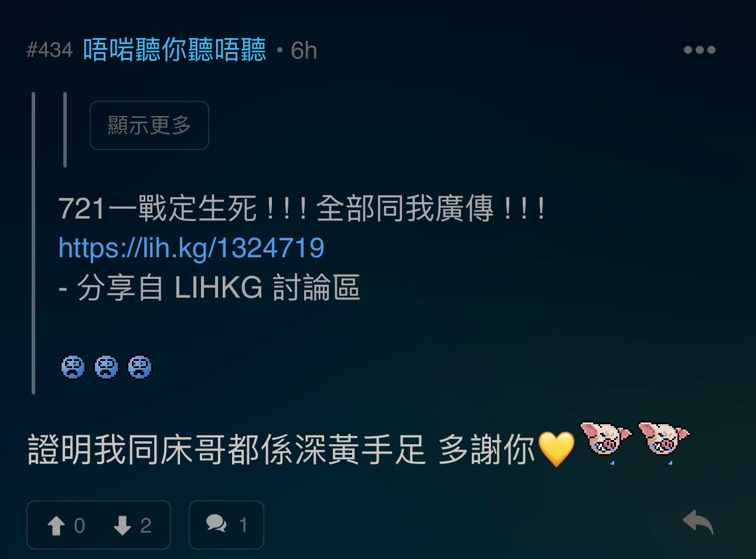Click the vote score button group
Screen dimensions: 756x559
coord(98,525)
